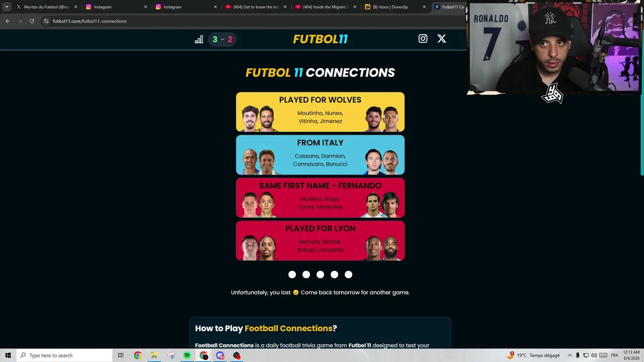Switch to the first Instagram tab
The height and width of the screenshot is (362, 644).
click(x=116, y=7)
